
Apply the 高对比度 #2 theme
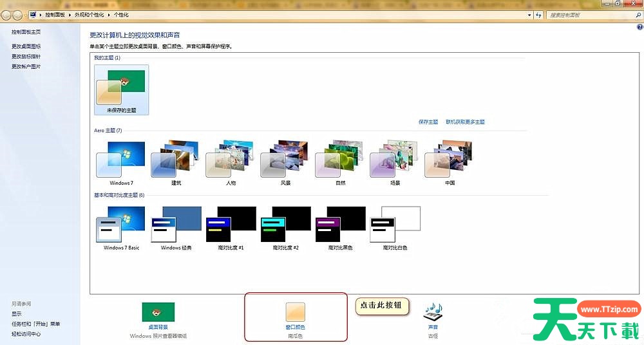pos(285,228)
